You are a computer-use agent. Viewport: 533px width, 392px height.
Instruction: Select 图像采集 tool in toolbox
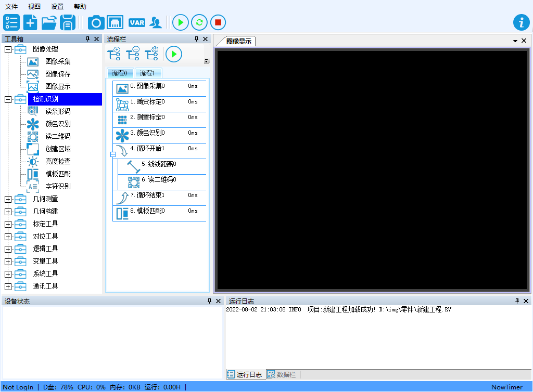(x=58, y=61)
